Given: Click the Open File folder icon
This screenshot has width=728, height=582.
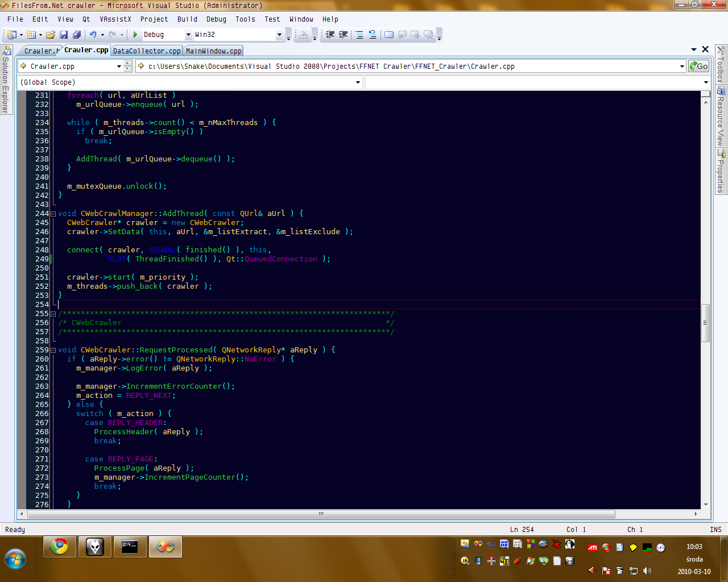Looking at the screenshot, I should click(x=51, y=35).
